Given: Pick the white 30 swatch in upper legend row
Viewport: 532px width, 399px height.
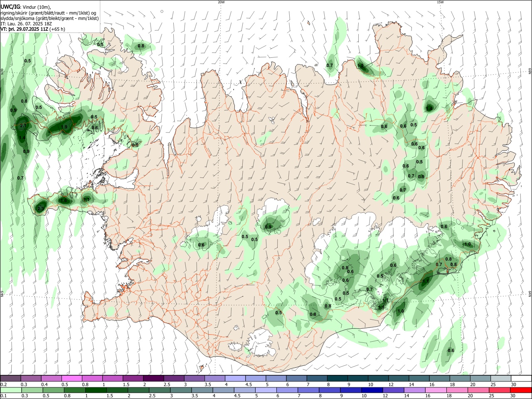Looking at the screenshot, I should point(521,378).
